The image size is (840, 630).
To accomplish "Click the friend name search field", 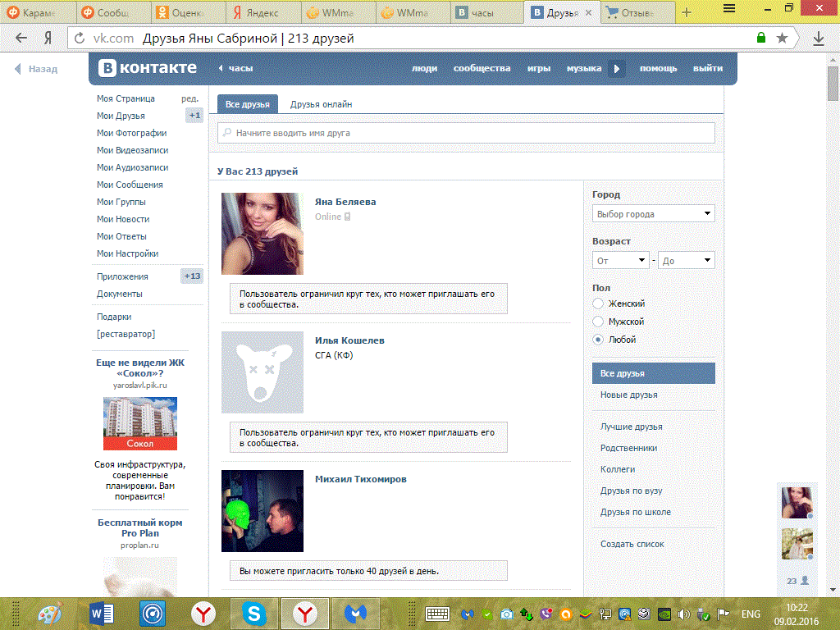I will pyautogui.click(x=466, y=133).
